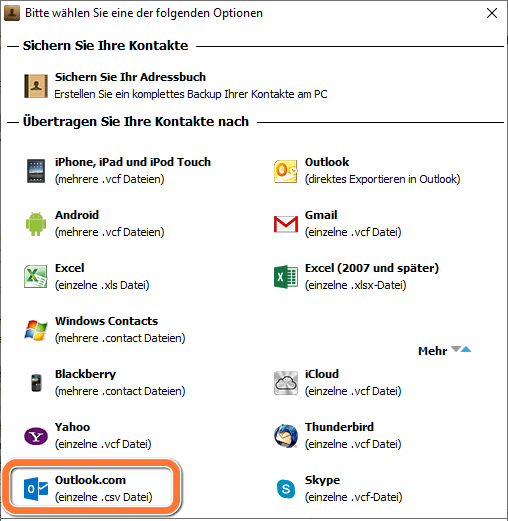Click the Skype icon
Image resolution: width=508 pixels, height=521 pixels.
pos(286,489)
